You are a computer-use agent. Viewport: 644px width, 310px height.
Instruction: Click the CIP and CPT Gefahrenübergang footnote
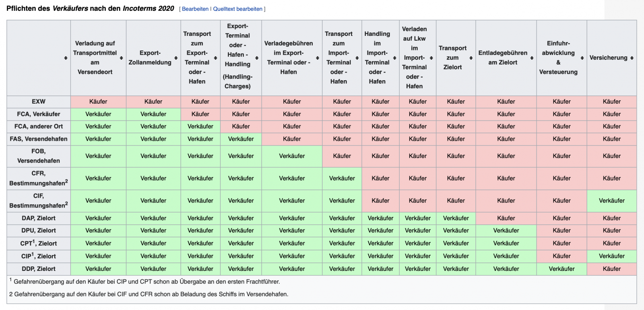[145, 281]
